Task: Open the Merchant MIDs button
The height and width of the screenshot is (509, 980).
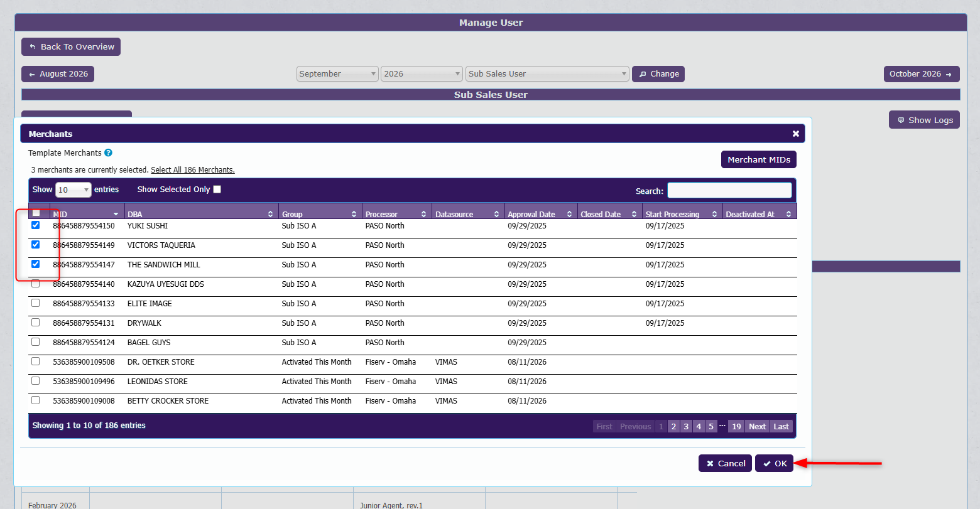Action: point(759,159)
